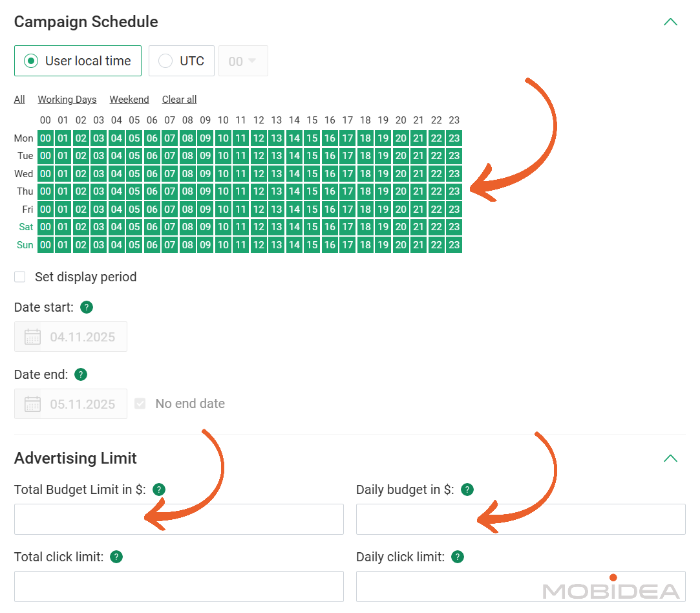Click the Date start calendar icon
Image resolution: width=700 pixels, height=613 pixels.
[x=32, y=337]
